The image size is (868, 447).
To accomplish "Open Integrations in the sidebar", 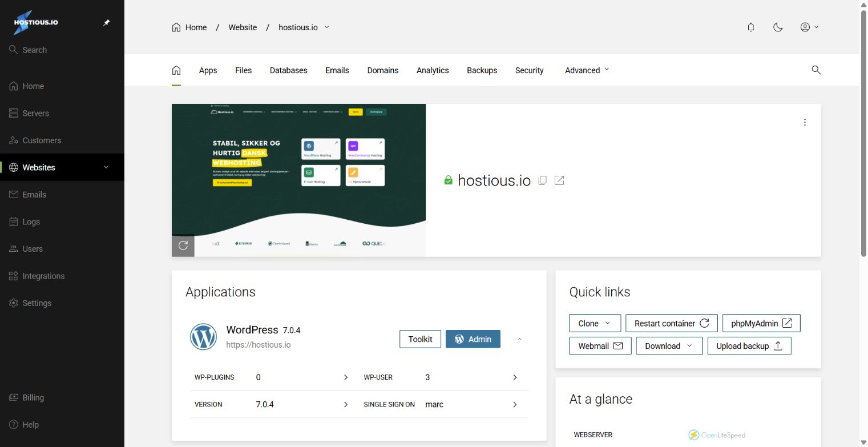I will (x=62, y=276).
